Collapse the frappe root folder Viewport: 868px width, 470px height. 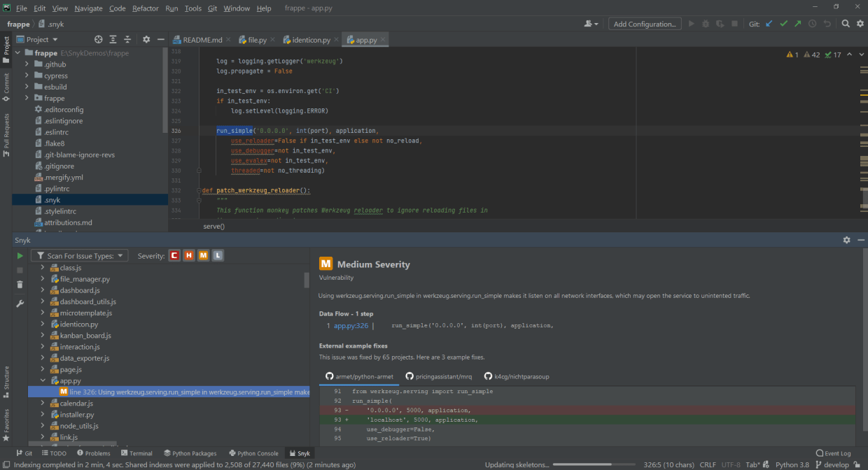coord(17,53)
